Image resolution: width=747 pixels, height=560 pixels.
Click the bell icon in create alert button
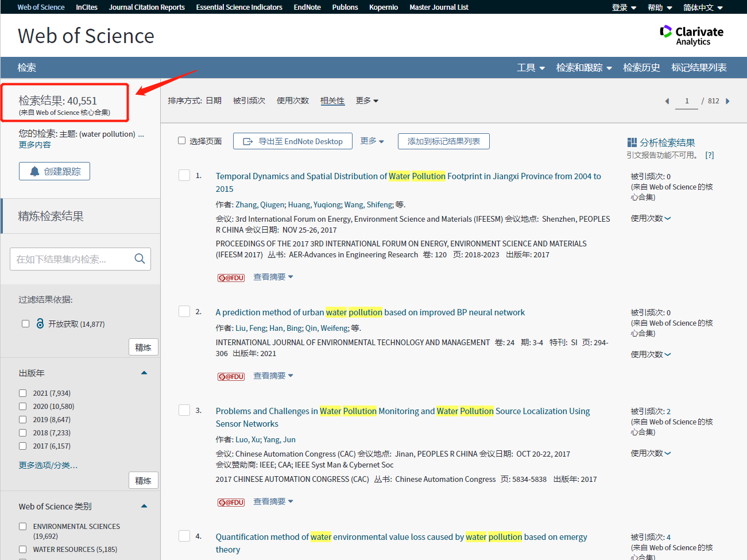[34, 171]
